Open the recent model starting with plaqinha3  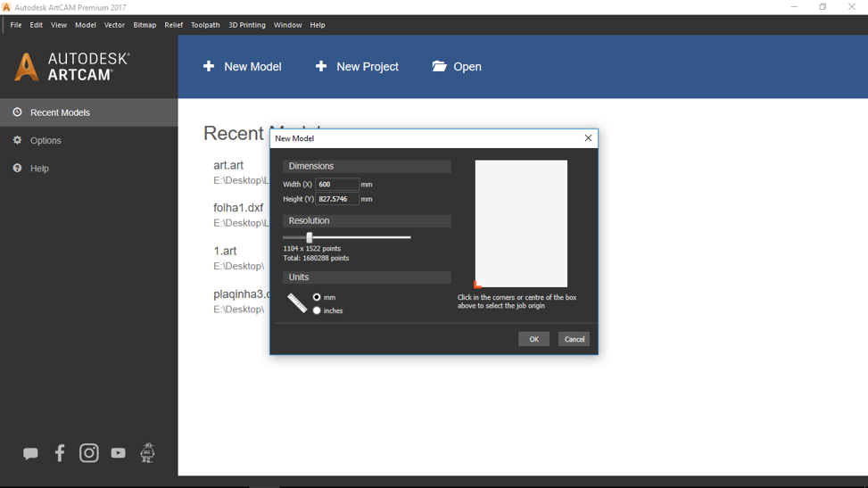[242, 294]
